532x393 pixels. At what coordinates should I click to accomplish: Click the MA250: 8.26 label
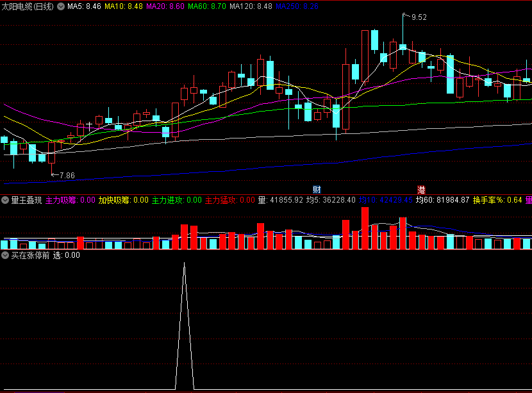click(297, 6)
